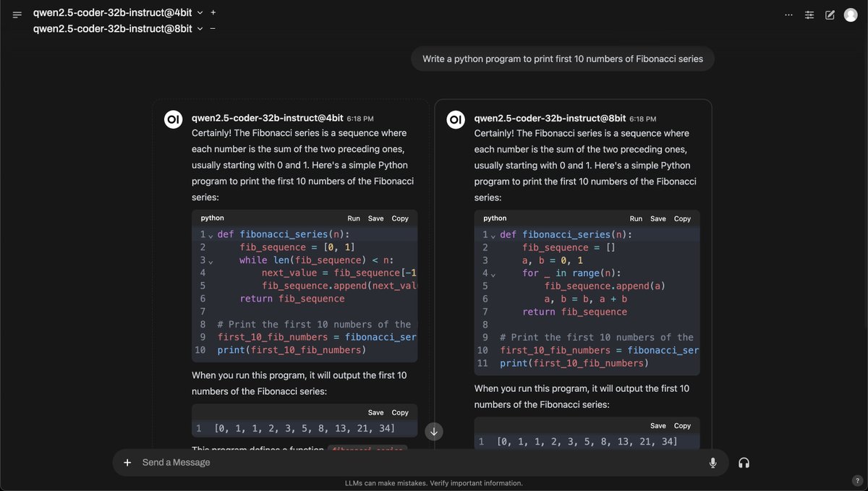Click 'fib_sequence = []' line in 8bit code
This screenshot has height=491, width=868.
[569, 247]
